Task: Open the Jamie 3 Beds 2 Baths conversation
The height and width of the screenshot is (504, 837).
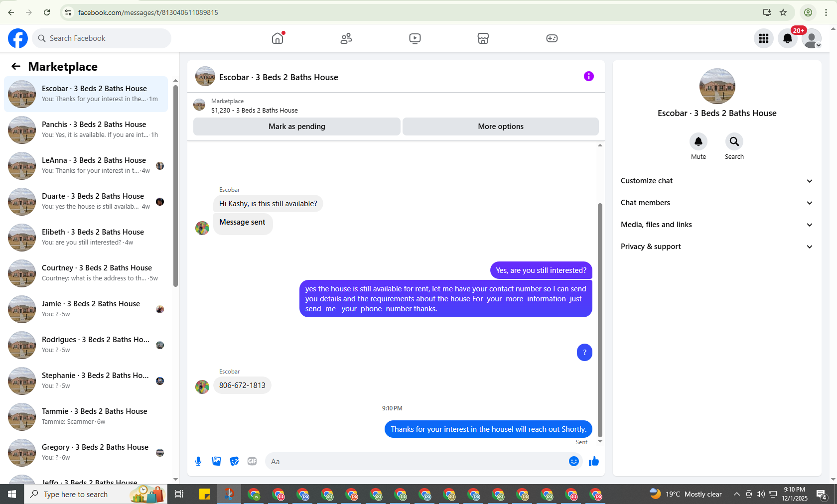Action: pyautogui.click(x=86, y=309)
